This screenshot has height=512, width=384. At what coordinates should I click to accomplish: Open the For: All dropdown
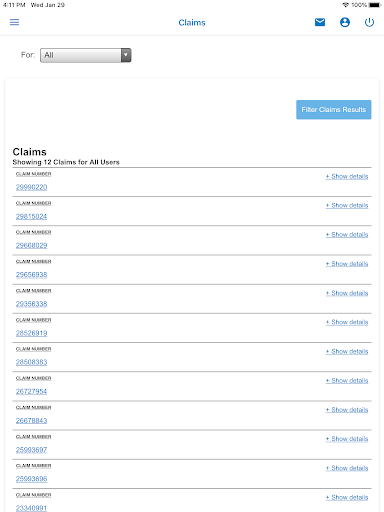pos(86,55)
